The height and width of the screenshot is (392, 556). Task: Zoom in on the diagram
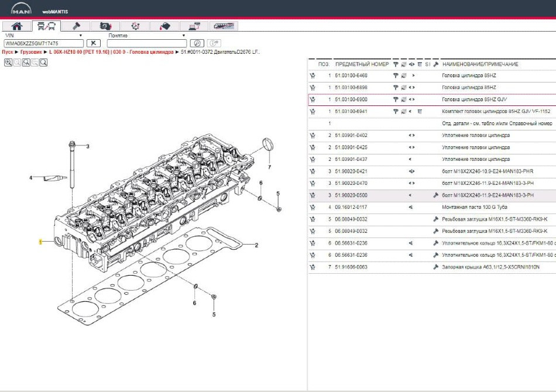pyautogui.click(x=8, y=62)
